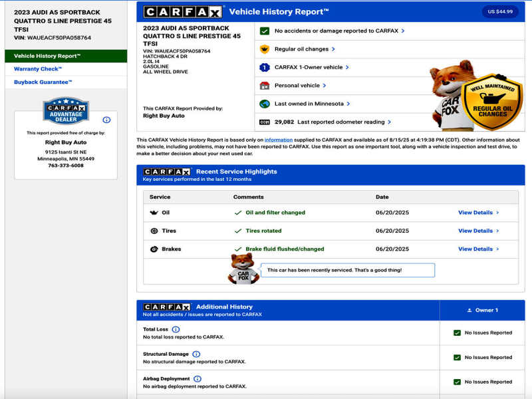Click the green check beside Brake fluid flushed/changed

(238, 249)
